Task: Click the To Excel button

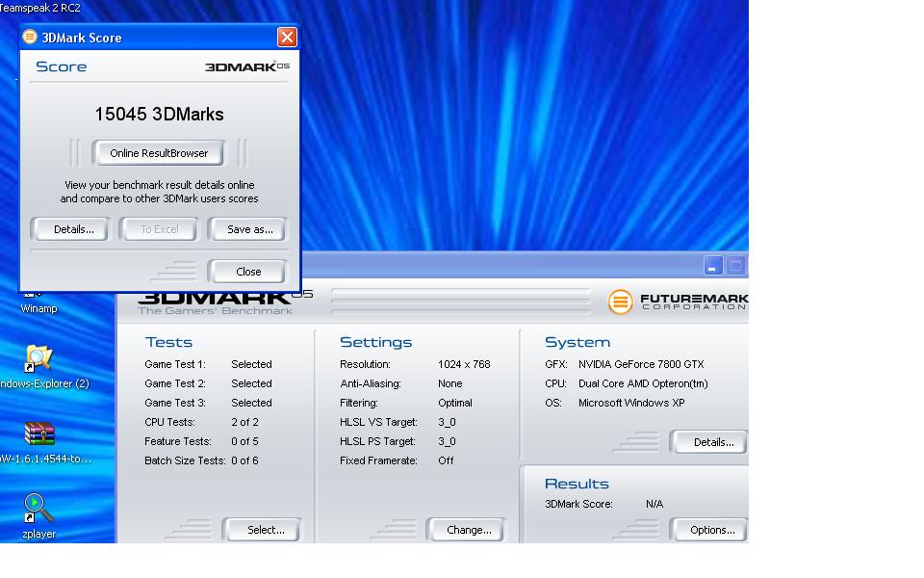Action: [x=159, y=229]
